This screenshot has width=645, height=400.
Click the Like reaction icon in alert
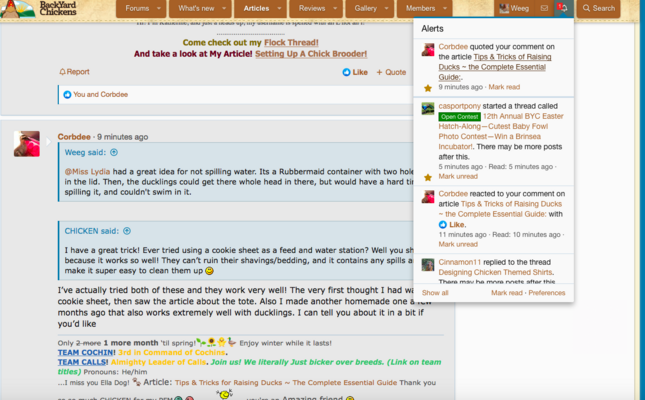443,225
